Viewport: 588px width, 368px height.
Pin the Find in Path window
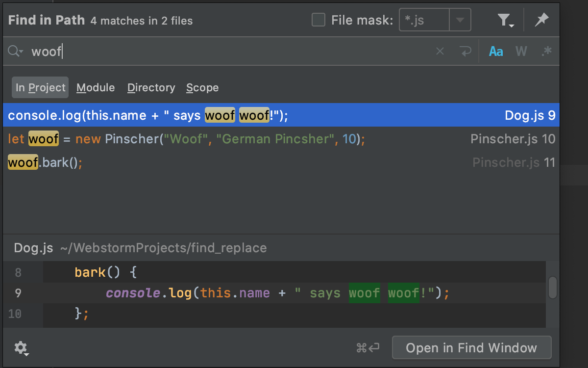pyautogui.click(x=541, y=20)
